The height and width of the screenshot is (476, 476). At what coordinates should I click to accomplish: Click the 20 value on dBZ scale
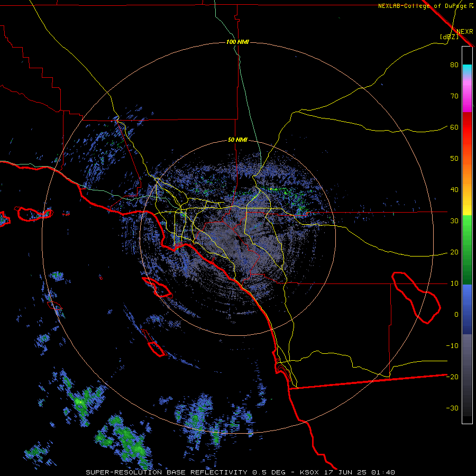[454, 252]
